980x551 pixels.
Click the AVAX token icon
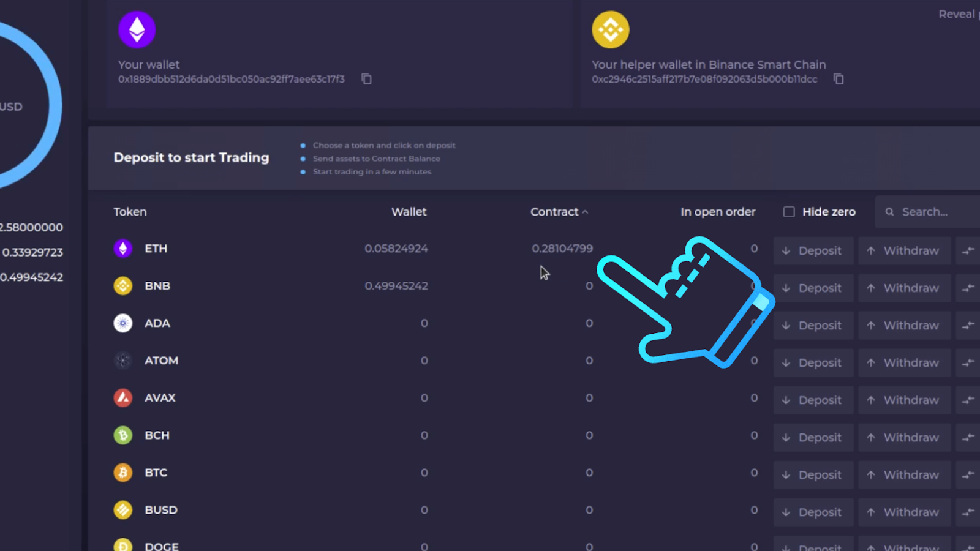point(123,398)
